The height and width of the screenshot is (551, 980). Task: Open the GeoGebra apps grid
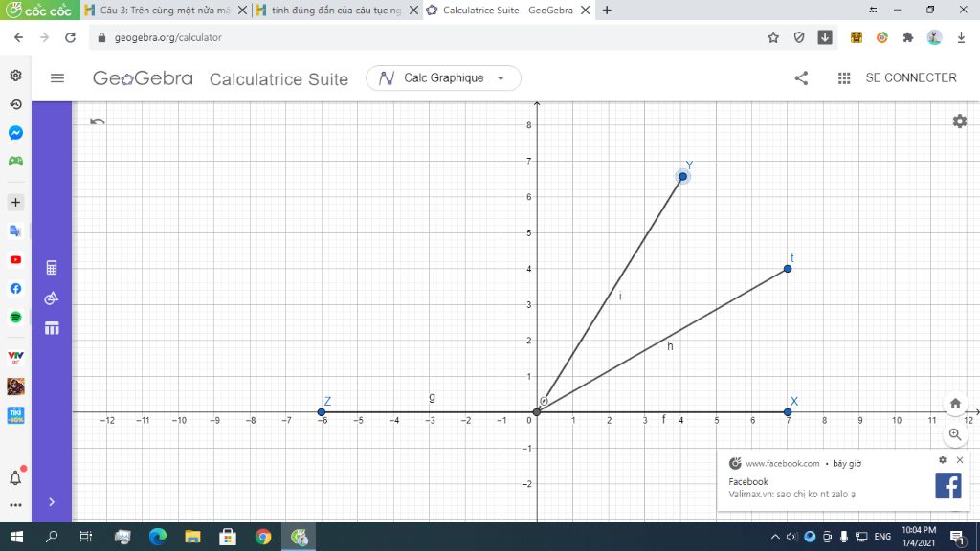click(x=844, y=78)
